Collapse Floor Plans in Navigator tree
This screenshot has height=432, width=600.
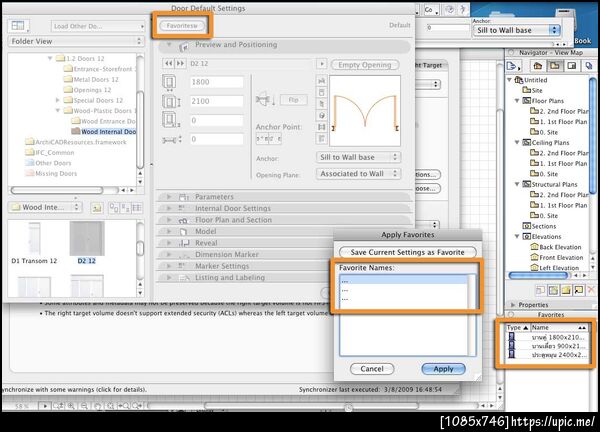point(517,101)
